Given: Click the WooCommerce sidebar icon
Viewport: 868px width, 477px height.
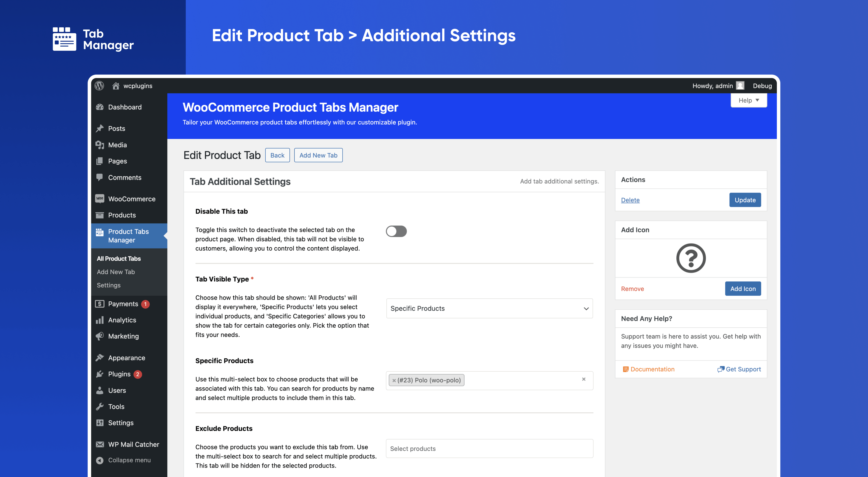Looking at the screenshot, I should coord(100,199).
